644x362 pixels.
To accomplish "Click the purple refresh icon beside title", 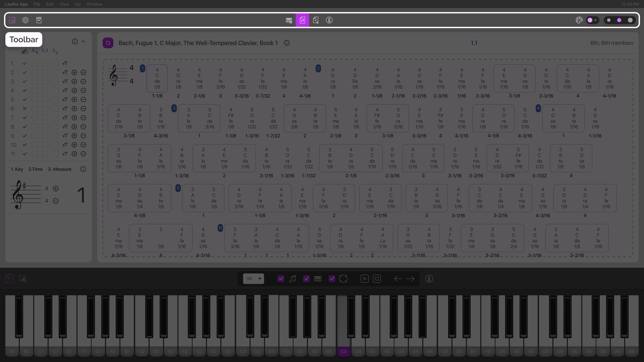I will (108, 43).
